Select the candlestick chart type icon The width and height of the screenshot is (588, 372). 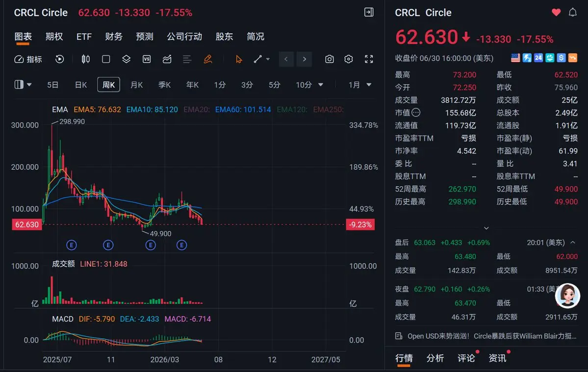[x=85, y=59]
